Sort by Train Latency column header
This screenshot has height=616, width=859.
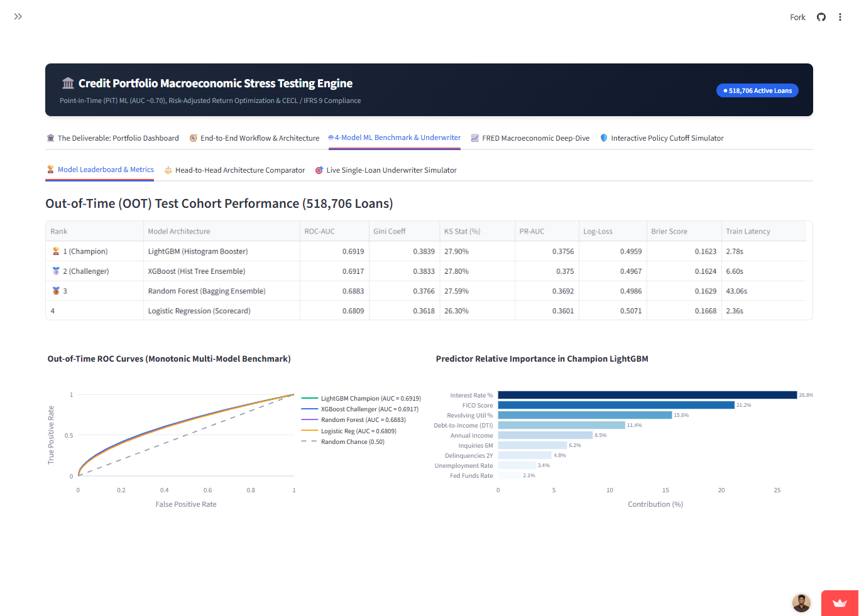tap(763, 231)
